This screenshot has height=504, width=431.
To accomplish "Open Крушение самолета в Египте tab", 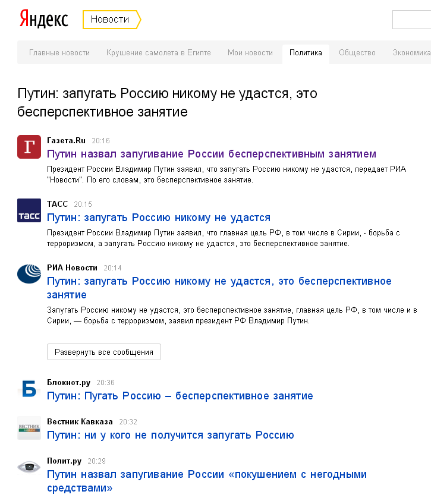I will pos(159,53).
